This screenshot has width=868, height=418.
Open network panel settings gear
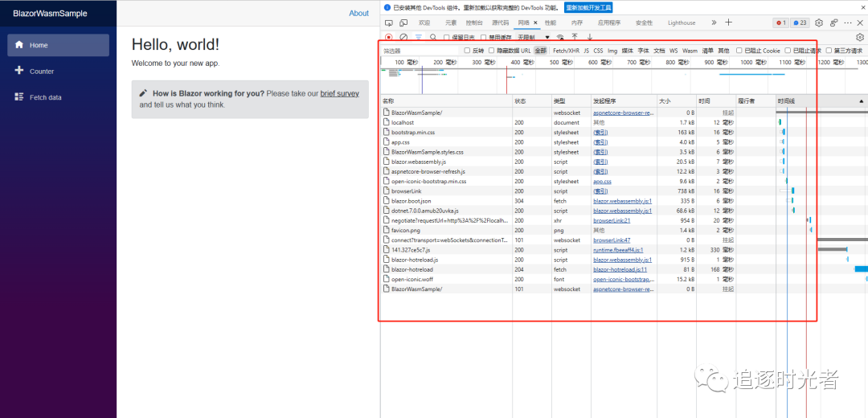point(859,37)
